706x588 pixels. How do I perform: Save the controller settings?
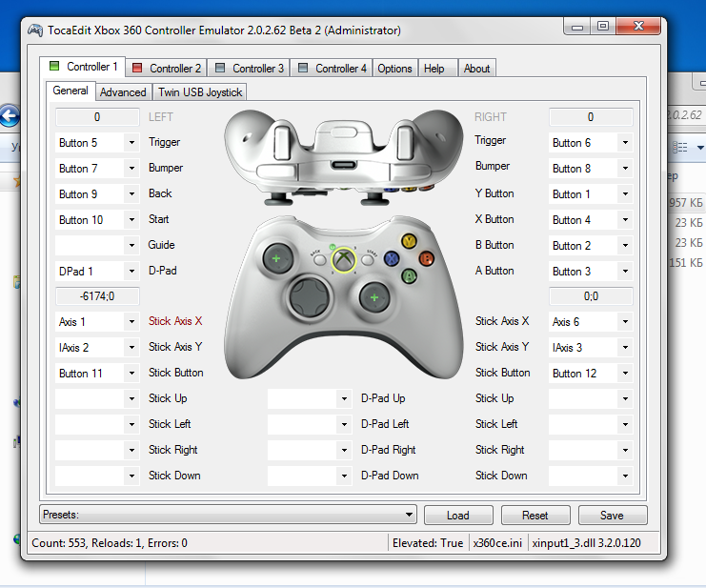613,515
